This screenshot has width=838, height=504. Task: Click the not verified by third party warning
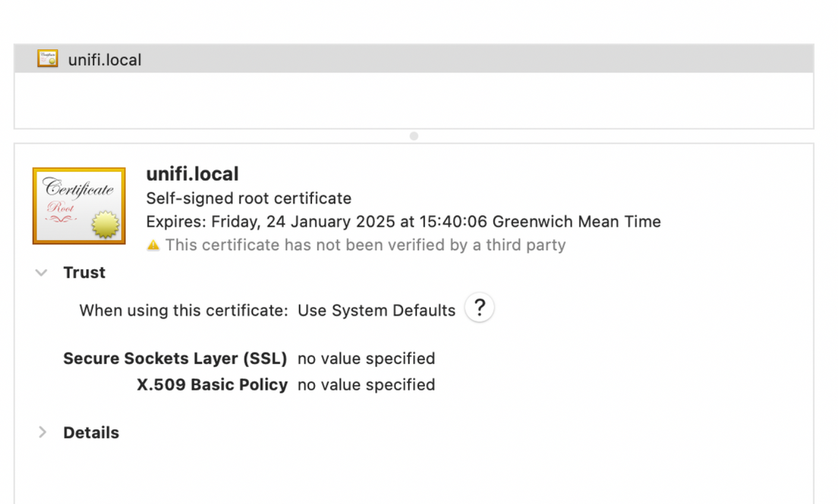point(365,245)
